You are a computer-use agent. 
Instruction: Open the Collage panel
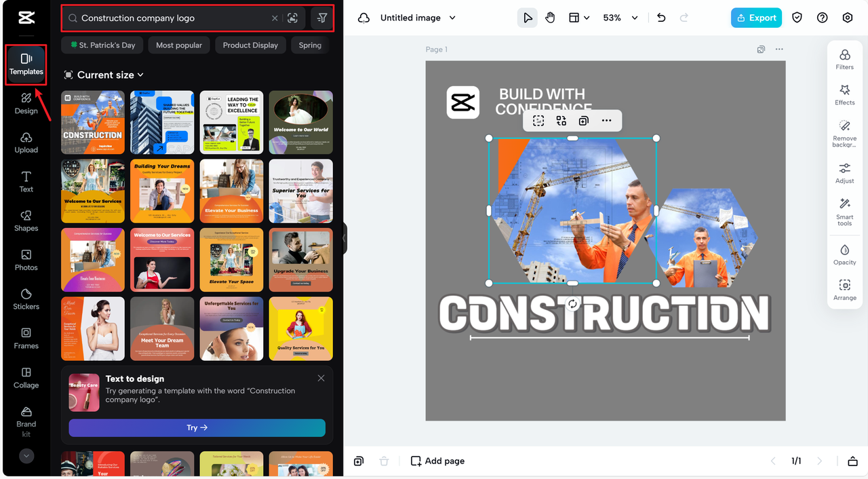[26, 377]
